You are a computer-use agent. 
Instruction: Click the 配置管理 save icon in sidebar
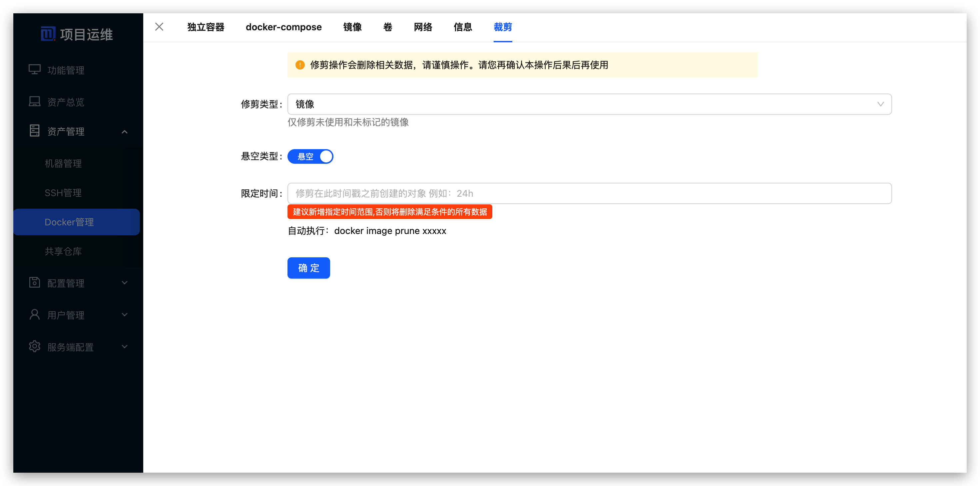tap(35, 283)
